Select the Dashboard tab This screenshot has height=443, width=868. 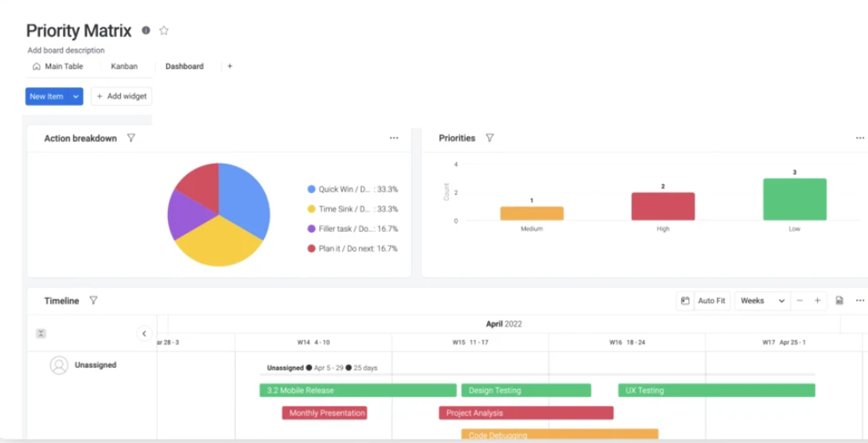coord(184,66)
